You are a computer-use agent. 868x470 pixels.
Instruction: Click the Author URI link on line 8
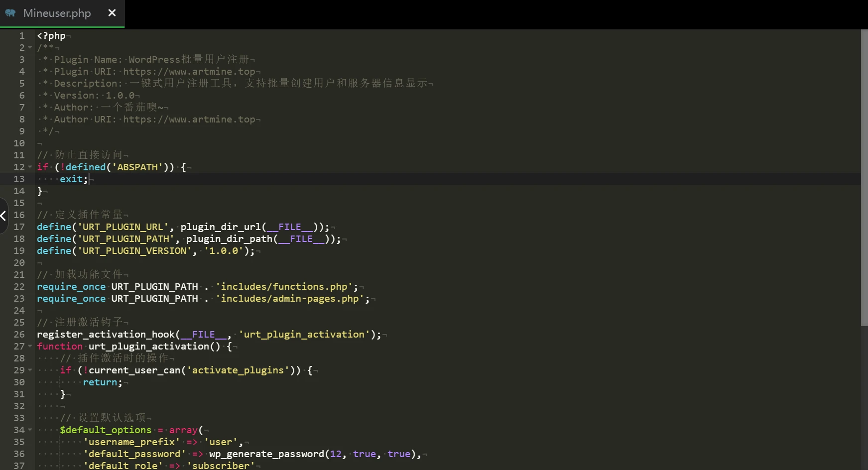click(x=189, y=119)
